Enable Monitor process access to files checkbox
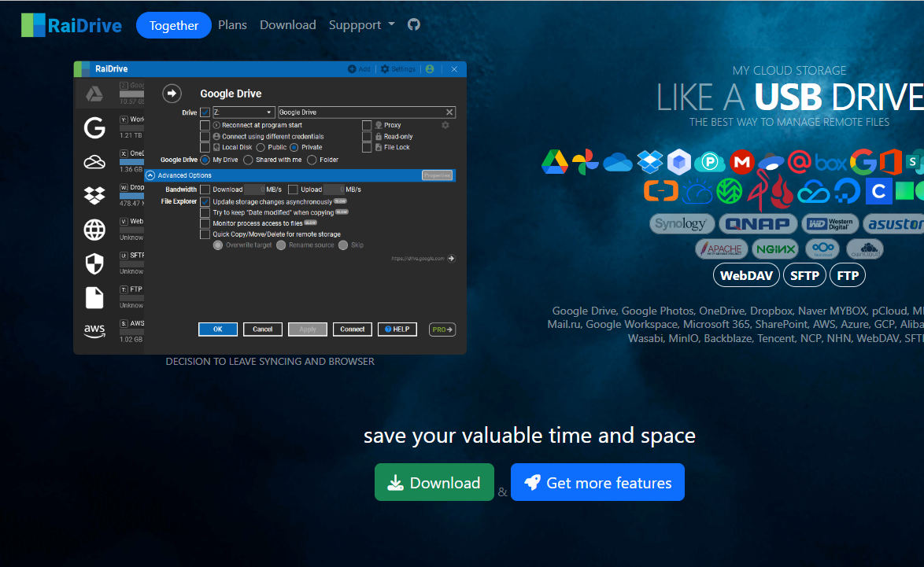This screenshot has width=924, height=567. click(x=205, y=224)
